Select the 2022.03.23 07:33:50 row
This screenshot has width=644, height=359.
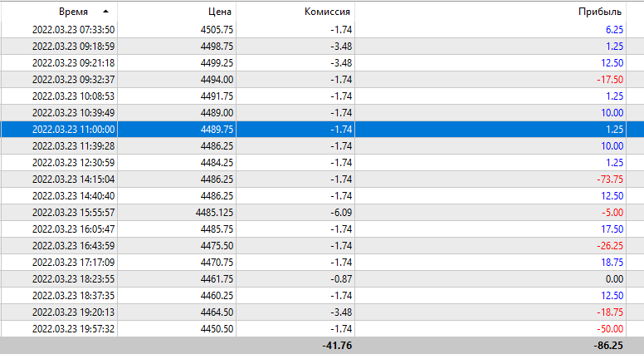pos(73,29)
